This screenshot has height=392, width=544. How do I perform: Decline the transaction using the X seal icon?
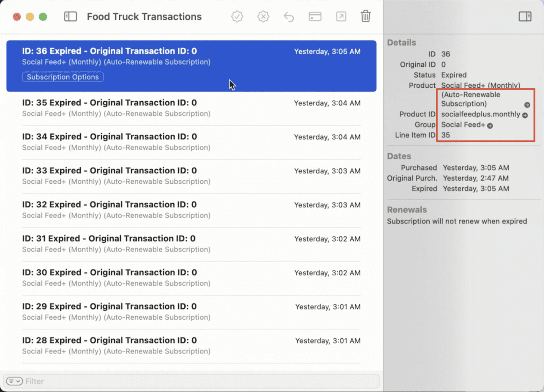[x=263, y=16]
